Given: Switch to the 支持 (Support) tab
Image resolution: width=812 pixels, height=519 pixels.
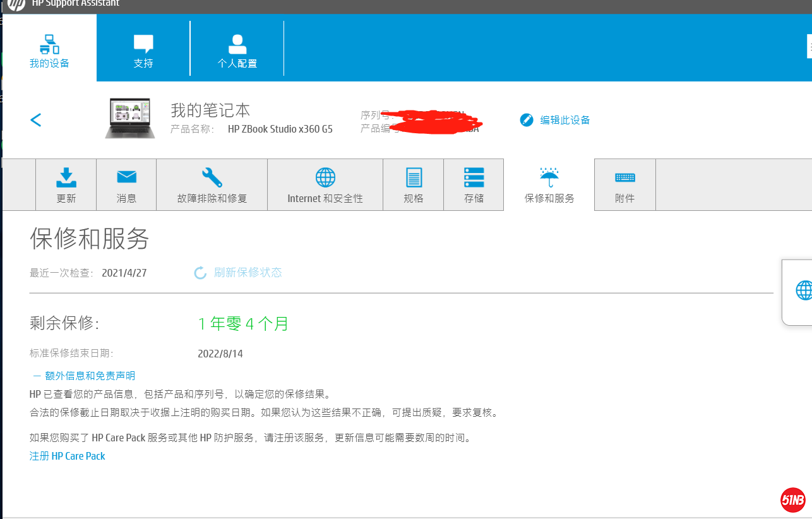Looking at the screenshot, I should coord(143,51).
